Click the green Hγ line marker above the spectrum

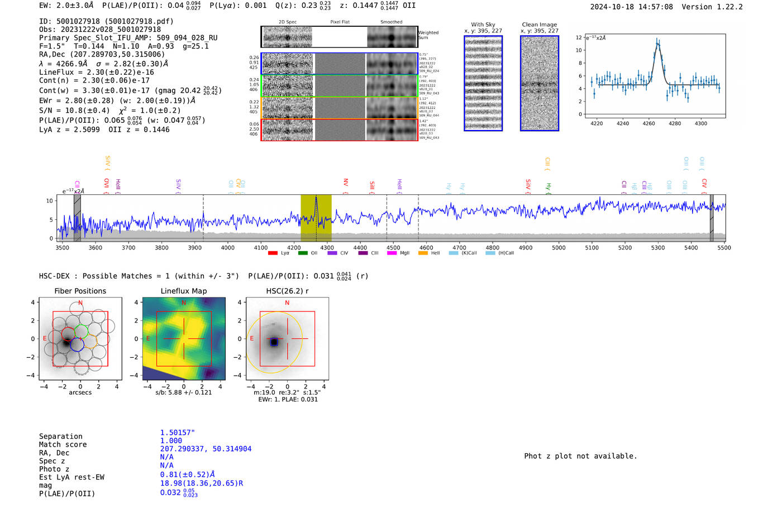(548, 188)
